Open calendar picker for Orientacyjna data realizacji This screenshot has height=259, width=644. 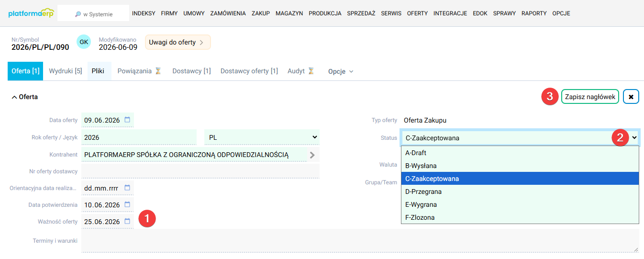click(x=127, y=188)
